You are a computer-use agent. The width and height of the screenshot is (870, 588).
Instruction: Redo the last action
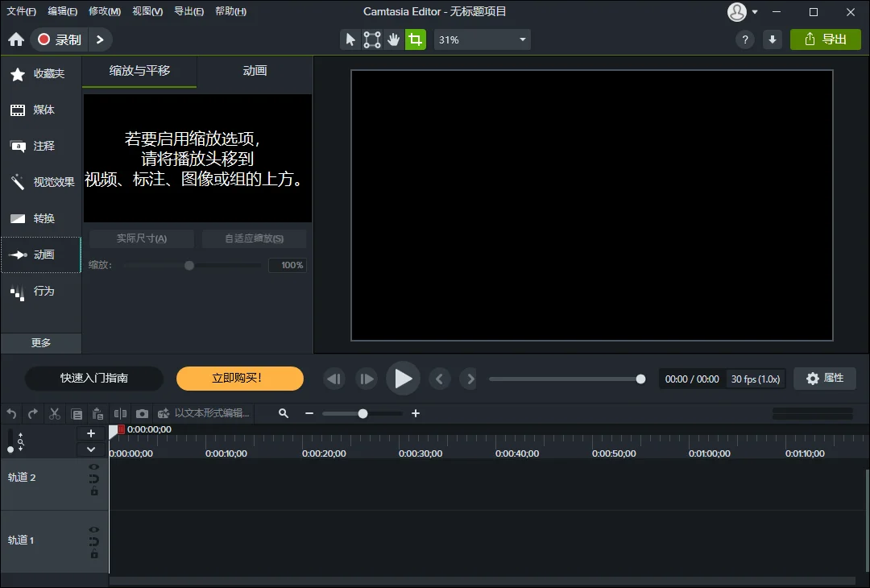33,413
